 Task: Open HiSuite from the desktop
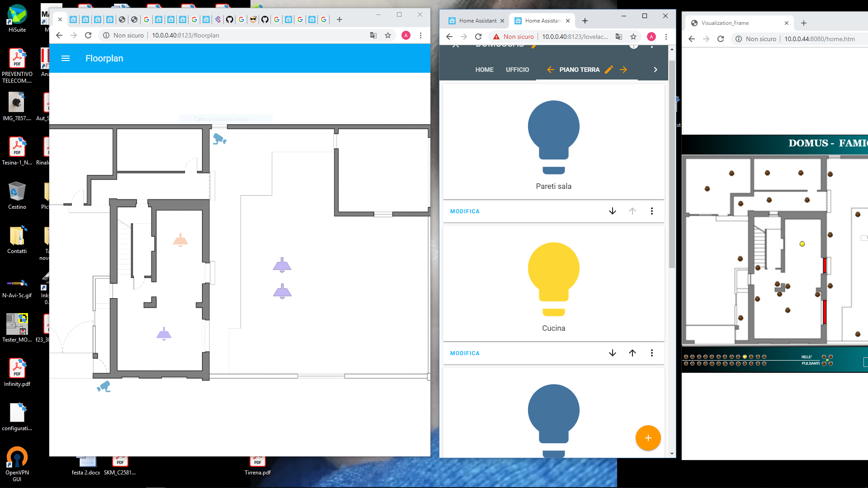pyautogui.click(x=17, y=14)
